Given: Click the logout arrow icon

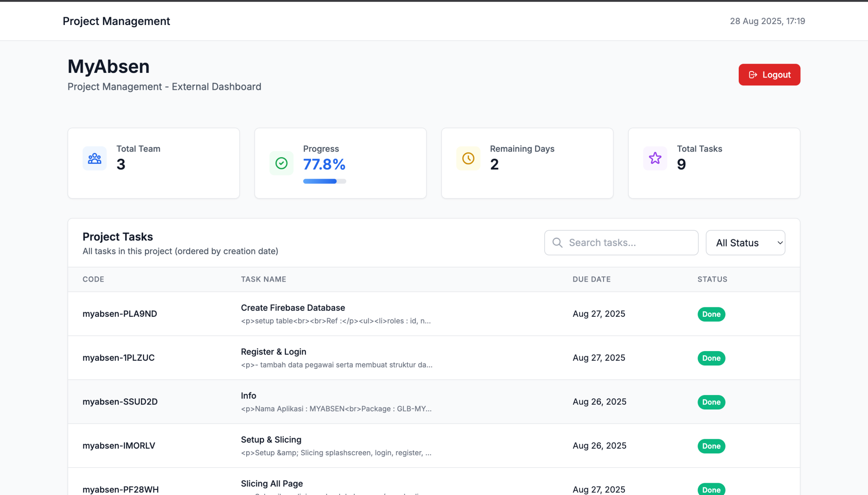Looking at the screenshot, I should 753,75.
